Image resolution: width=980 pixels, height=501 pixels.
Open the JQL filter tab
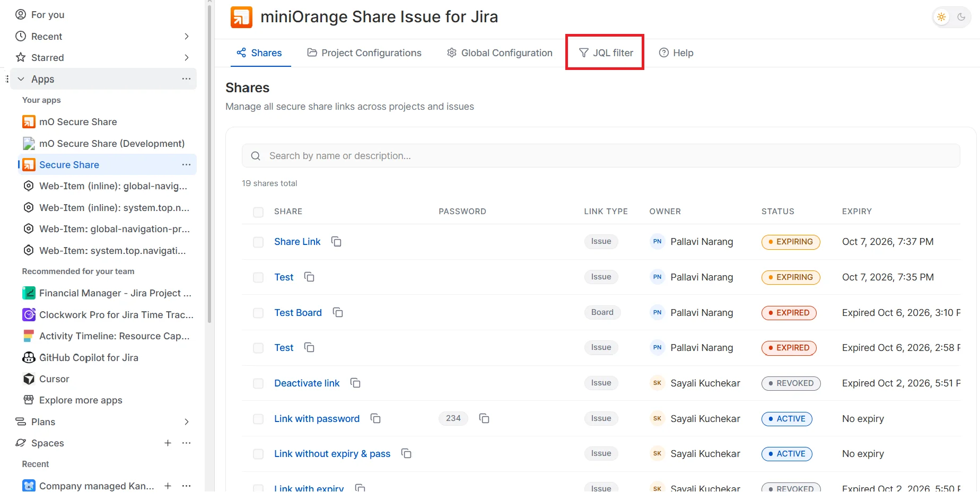point(606,53)
